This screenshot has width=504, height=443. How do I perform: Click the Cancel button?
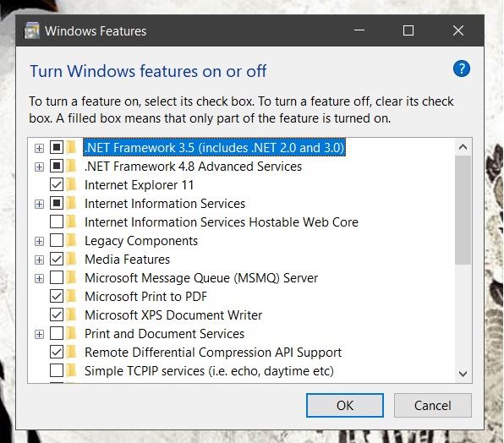pos(433,405)
